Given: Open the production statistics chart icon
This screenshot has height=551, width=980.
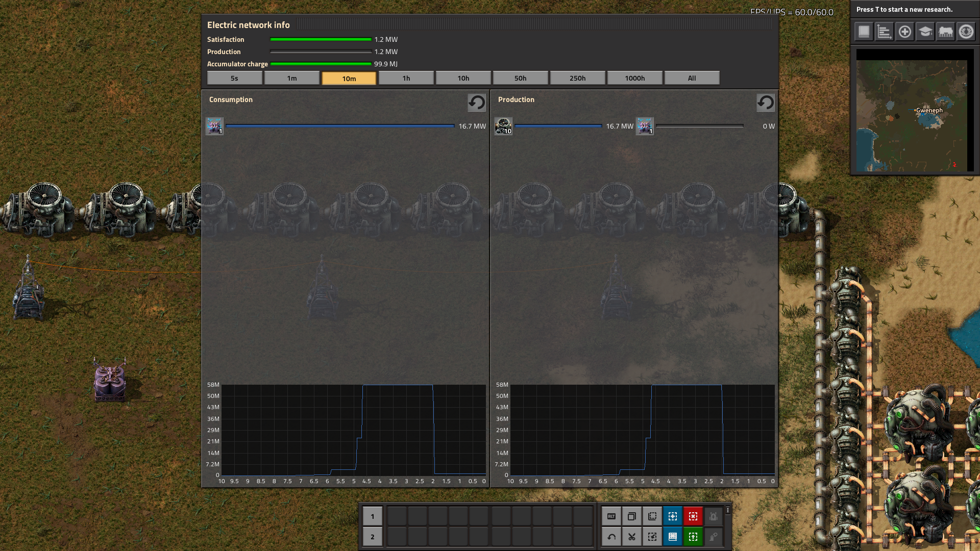Looking at the screenshot, I should (x=884, y=32).
